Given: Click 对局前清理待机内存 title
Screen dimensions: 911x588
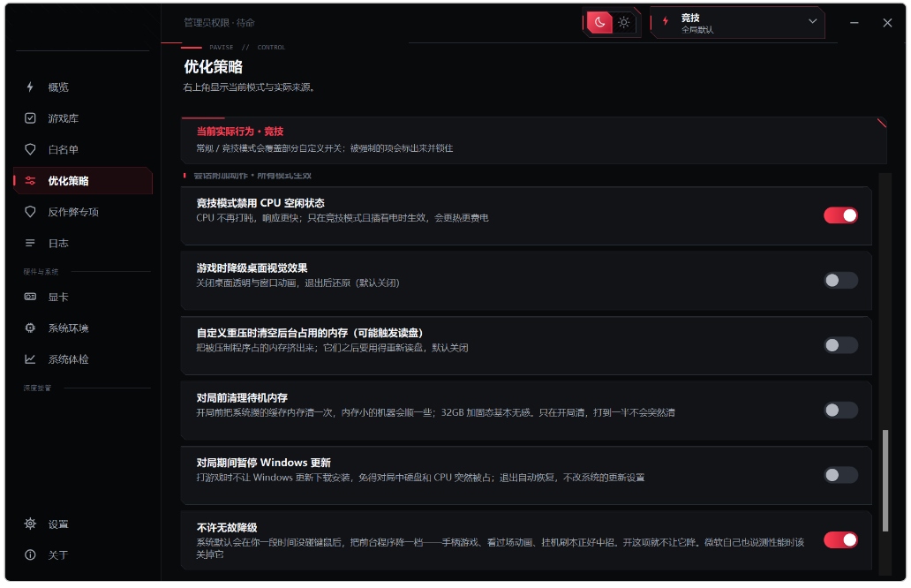Looking at the screenshot, I should pyautogui.click(x=242, y=398).
